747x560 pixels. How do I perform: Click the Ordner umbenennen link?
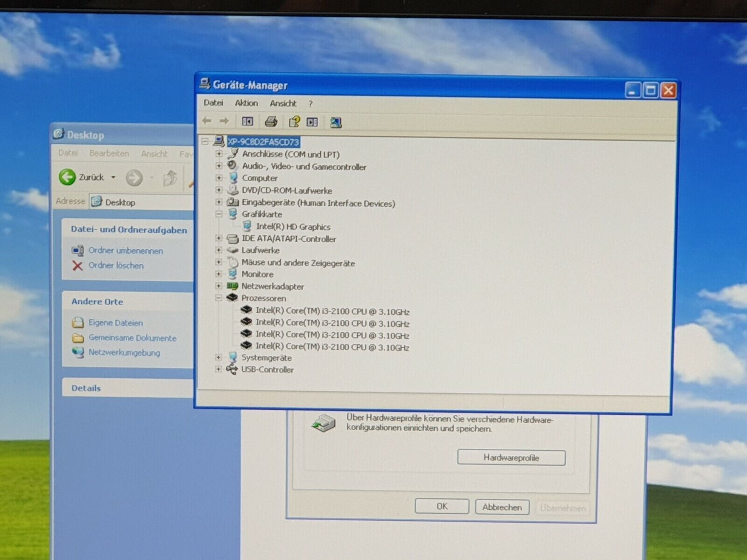pyautogui.click(x=126, y=251)
